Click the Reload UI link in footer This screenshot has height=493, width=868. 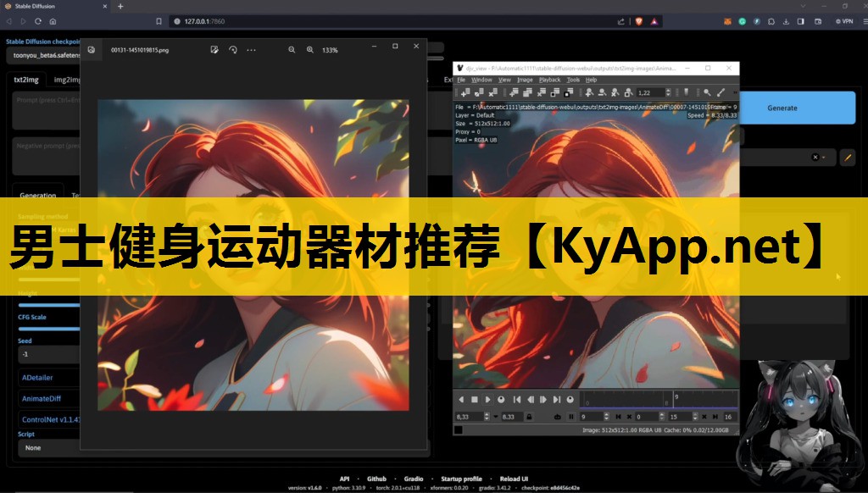tap(514, 479)
